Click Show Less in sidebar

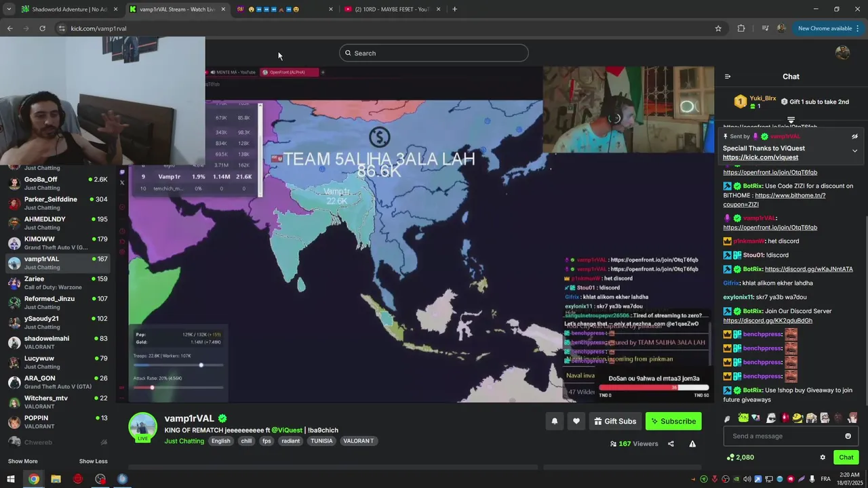[93, 461]
